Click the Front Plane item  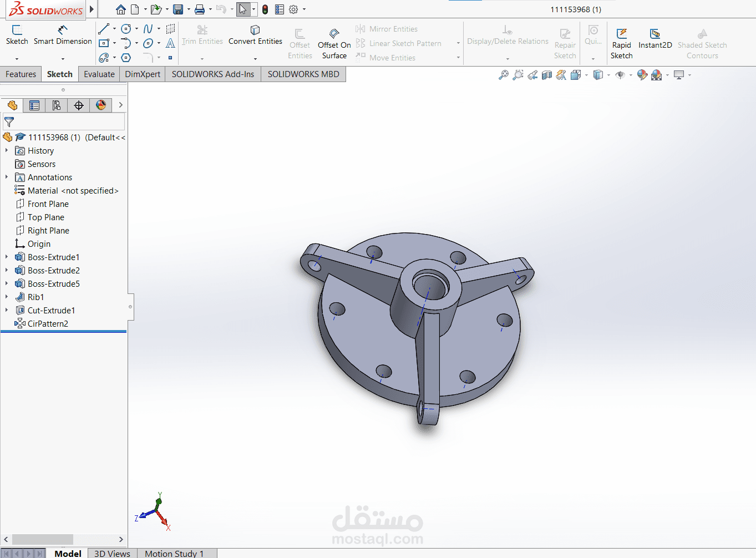tap(47, 204)
